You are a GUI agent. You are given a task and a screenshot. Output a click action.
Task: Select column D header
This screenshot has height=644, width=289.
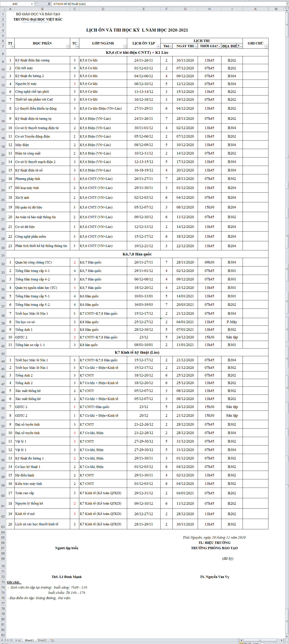[x=103, y=9]
